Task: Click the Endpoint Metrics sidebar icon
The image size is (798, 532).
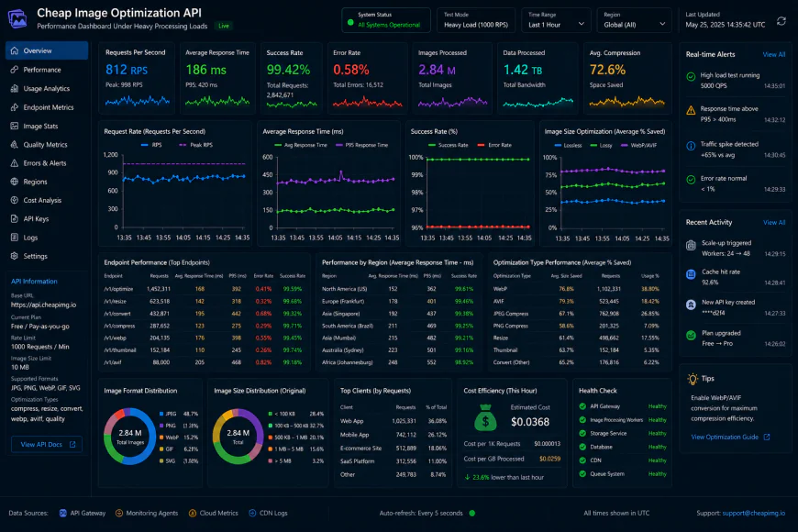Action: click(15, 107)
